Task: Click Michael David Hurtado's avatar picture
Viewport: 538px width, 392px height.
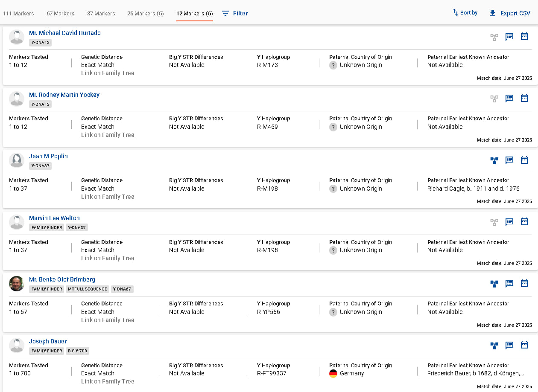Action: (17, 37)
